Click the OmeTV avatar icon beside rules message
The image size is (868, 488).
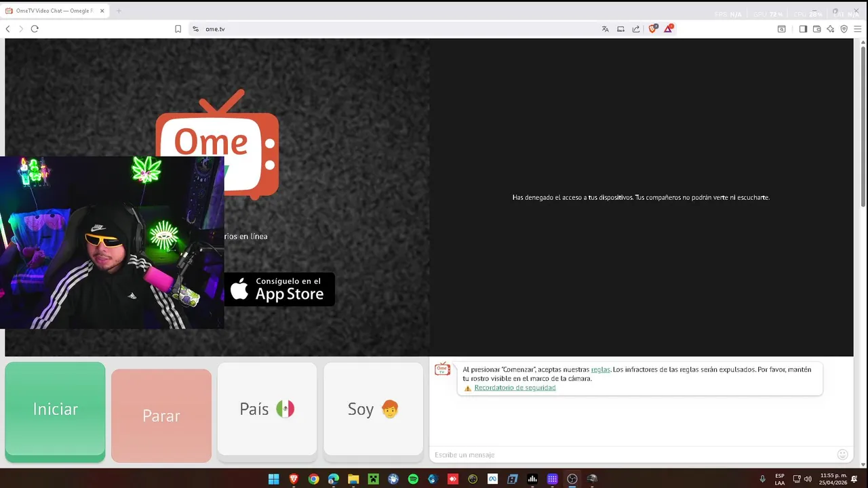click(x=442, y=369)
